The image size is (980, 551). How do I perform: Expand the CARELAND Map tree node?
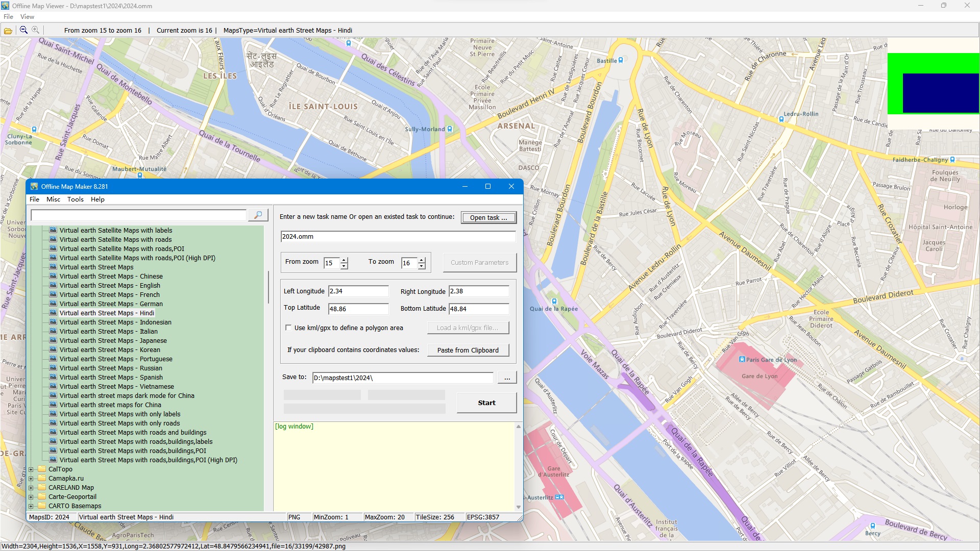31,488
